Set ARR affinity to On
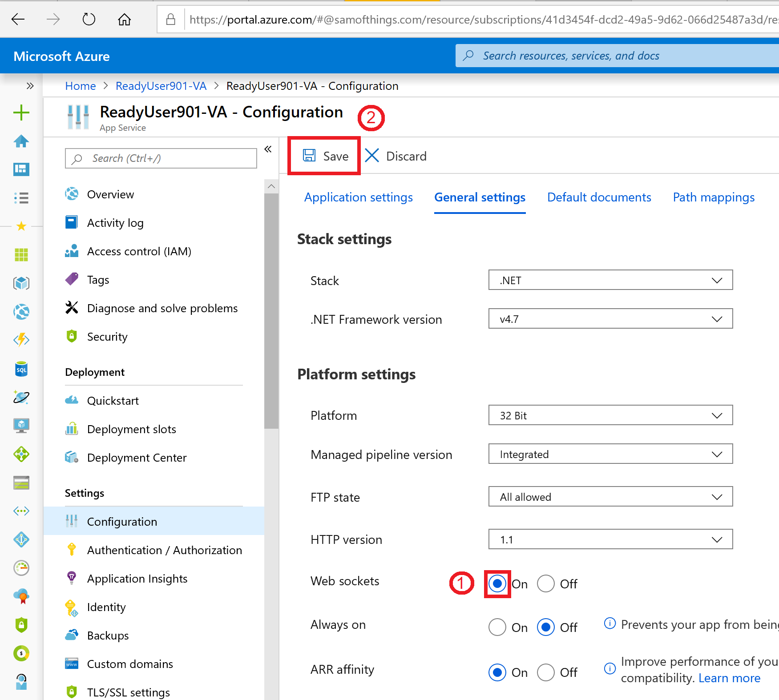The image size is (779, 700). pyautogui.click(x=497, y=672)
